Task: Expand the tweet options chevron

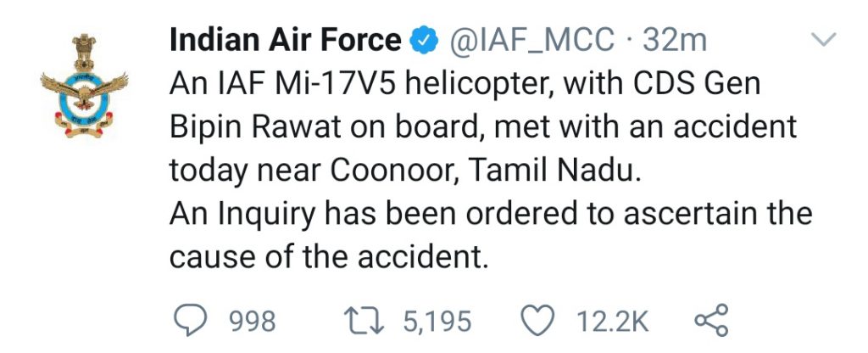Action: 823,39
